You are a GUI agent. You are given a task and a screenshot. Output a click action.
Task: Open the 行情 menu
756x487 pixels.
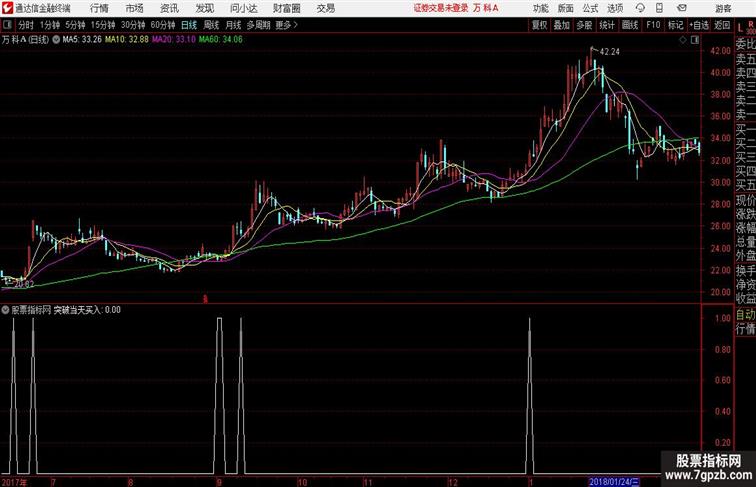click(99, 8)
